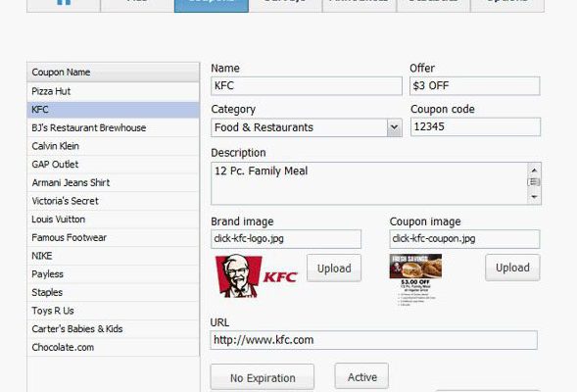Click the Description scrollbar thumb
Screen dimensions: 577x392
[534, 182]
